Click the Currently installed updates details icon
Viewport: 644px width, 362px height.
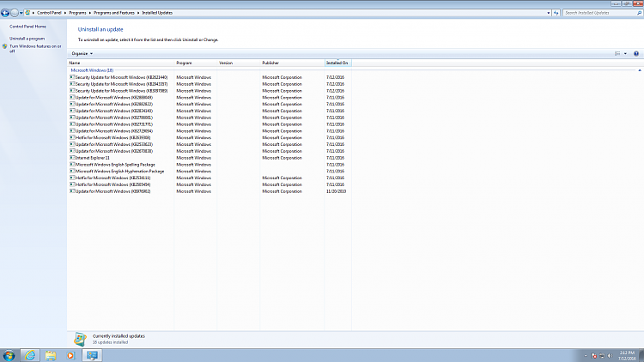pyautogui.click(x=80, y=339)
